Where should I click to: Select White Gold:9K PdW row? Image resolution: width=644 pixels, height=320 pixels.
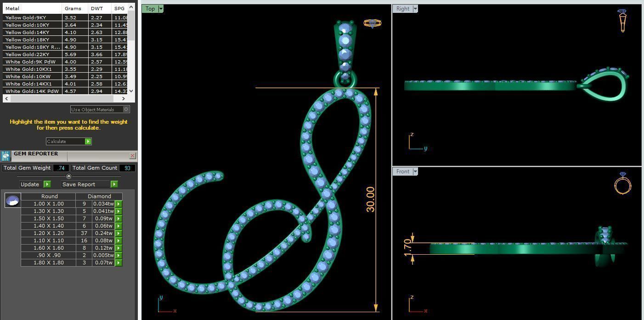65,62
